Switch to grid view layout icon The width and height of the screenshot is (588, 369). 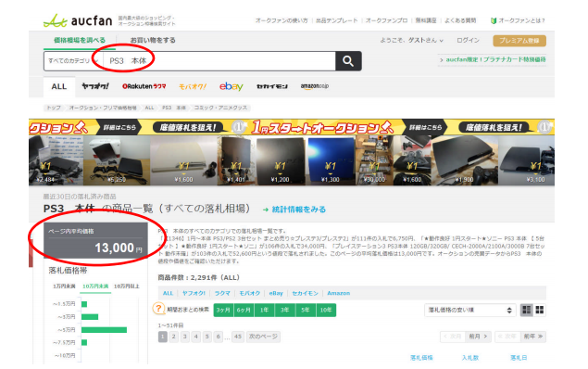pyautogui.click(x=540, y=310)
